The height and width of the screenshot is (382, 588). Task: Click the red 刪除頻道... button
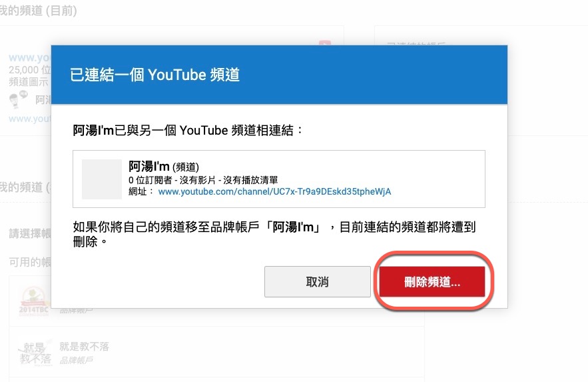click(432, 281)
